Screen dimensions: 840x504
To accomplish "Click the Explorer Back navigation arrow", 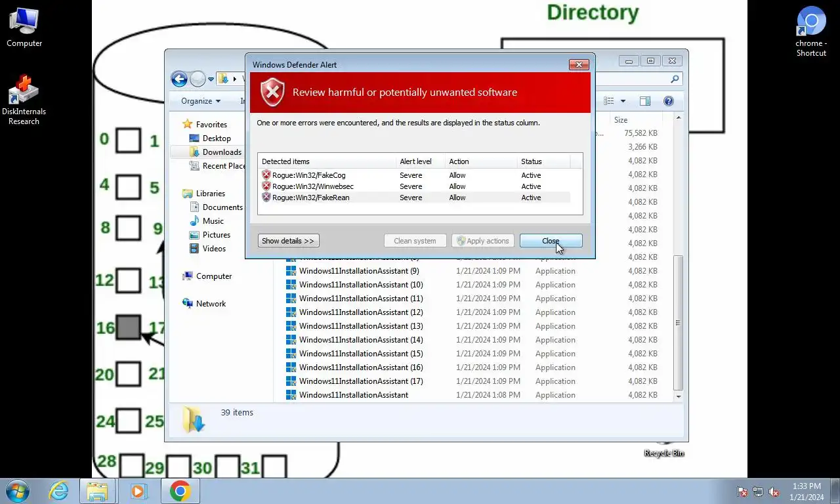I will click(x=179, y=79).
